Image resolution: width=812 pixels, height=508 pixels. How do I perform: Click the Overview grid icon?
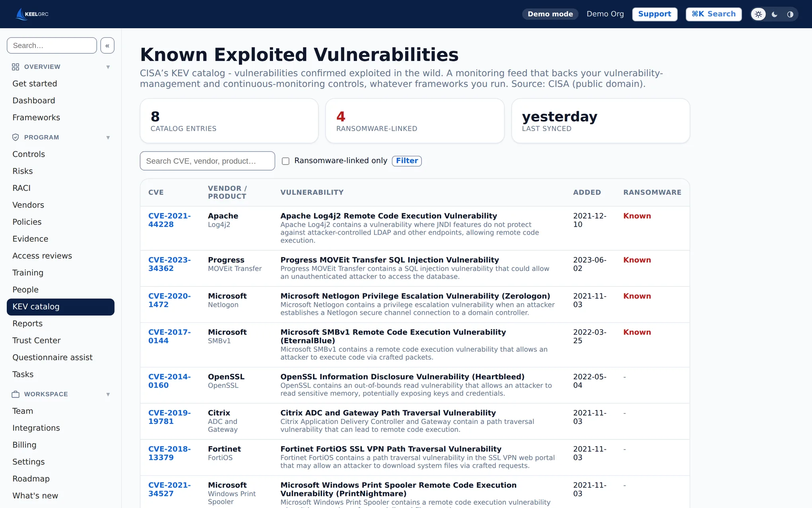point(16,67)
